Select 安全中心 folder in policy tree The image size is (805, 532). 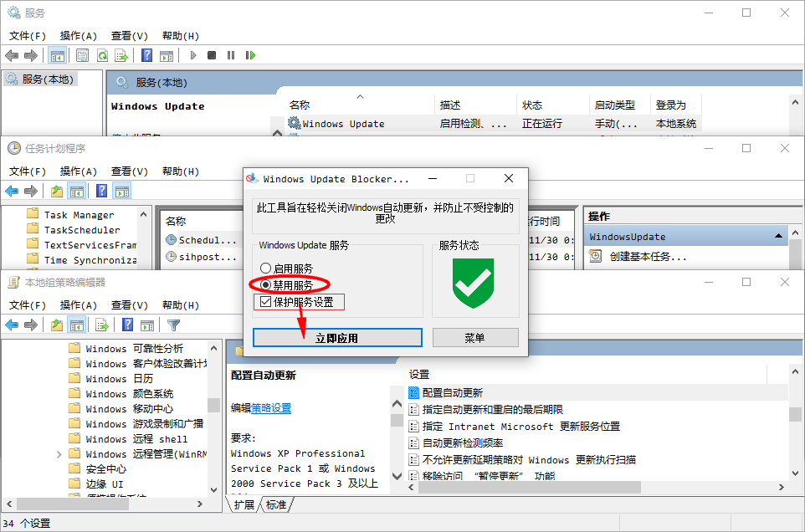105,469
